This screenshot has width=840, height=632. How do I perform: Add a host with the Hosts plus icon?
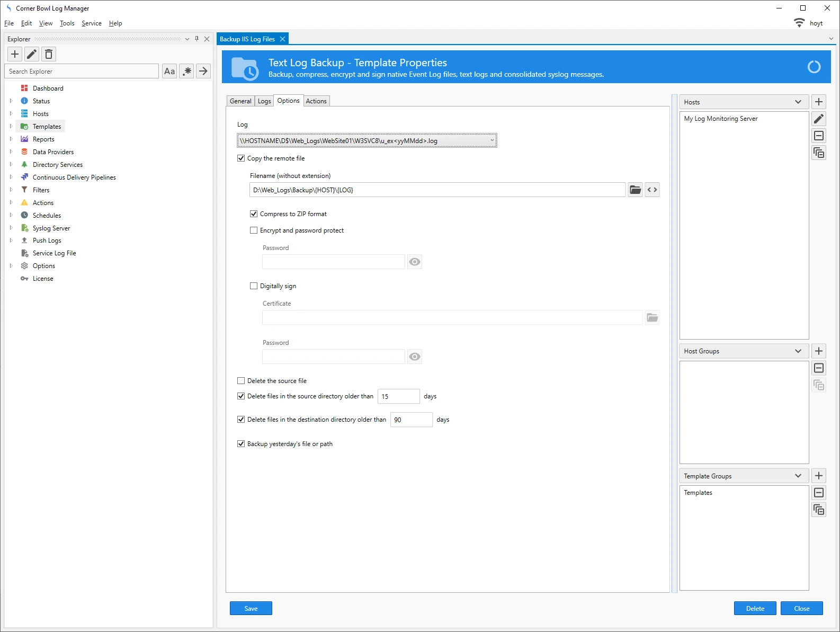[x=819, y=102]
